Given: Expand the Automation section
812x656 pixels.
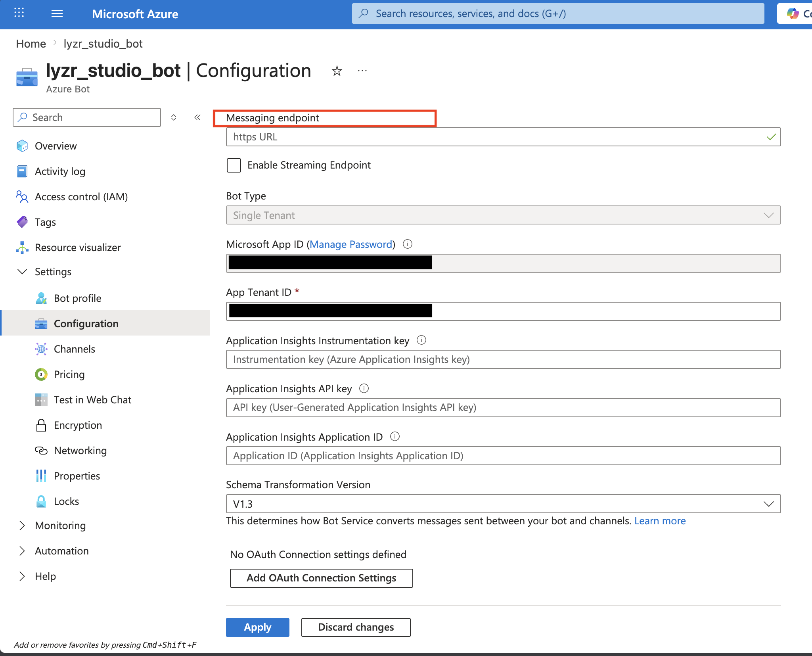Looking at the screenshot, I should click(x=23, y=551).
